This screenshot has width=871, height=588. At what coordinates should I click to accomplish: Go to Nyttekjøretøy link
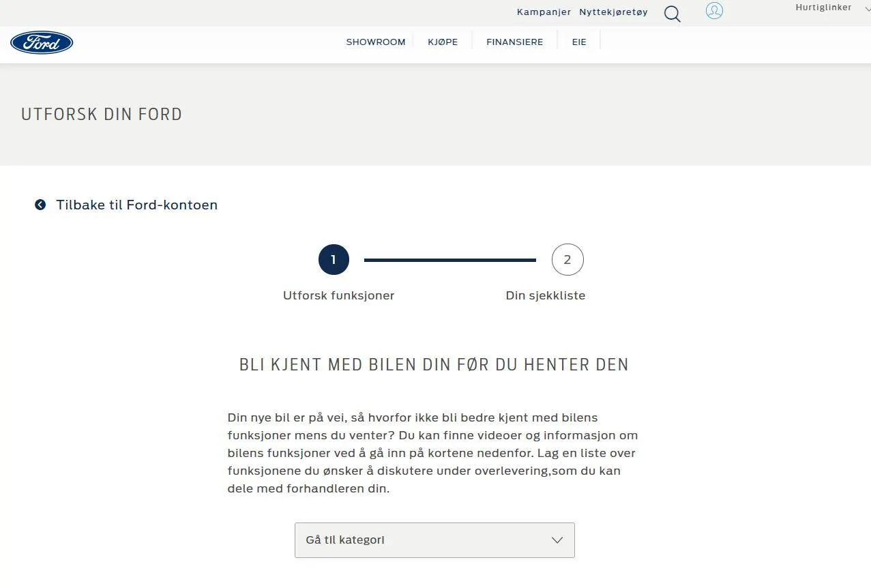point(613,12)
